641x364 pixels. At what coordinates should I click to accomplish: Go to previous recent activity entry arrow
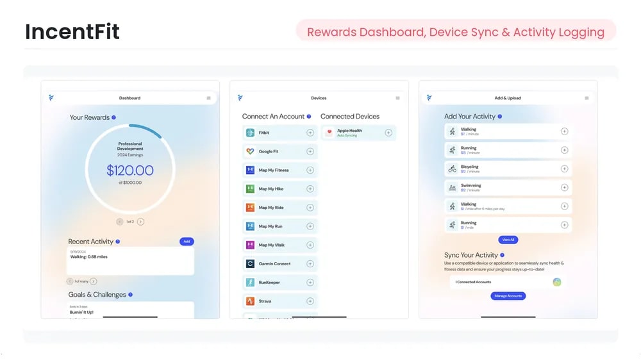coord(70,281)
